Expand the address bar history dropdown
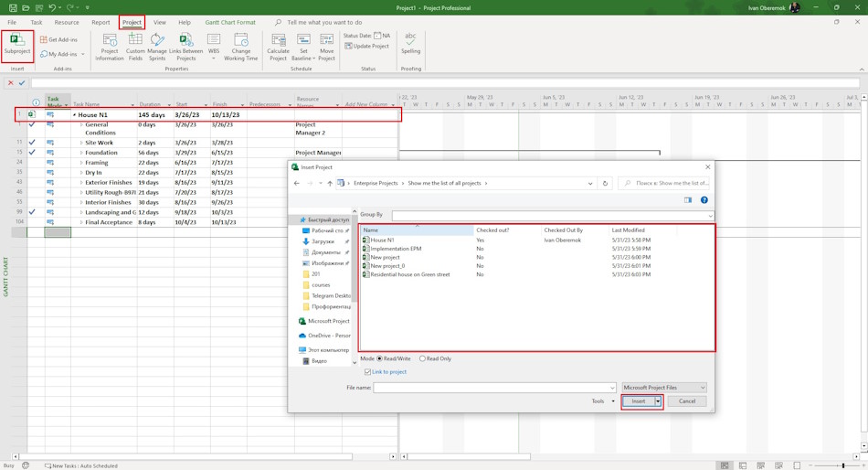This screenshot has width=868, height=470. (x=590, y=184)
